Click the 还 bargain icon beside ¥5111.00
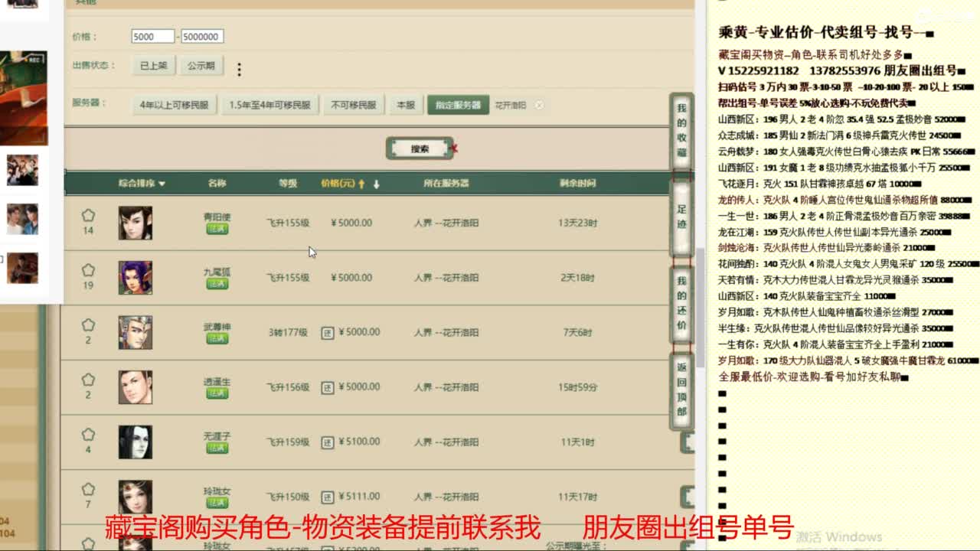The width and height of the screenshot is (980, 551). (328, 497)
